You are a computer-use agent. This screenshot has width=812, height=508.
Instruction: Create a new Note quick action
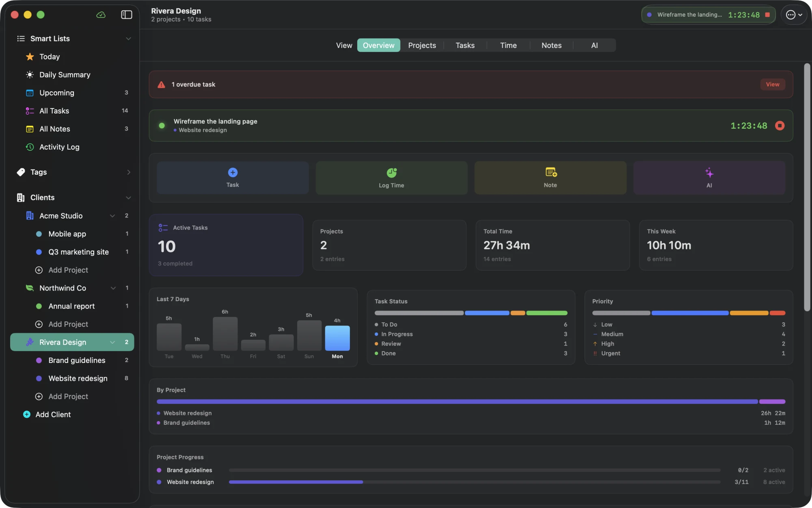click(x=550, y=178)
